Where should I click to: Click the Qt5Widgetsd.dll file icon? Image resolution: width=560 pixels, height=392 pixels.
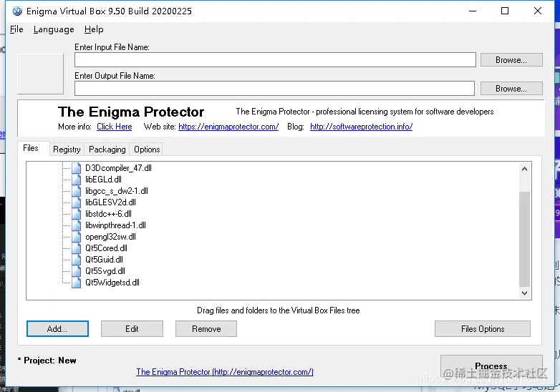coord(76,282)
